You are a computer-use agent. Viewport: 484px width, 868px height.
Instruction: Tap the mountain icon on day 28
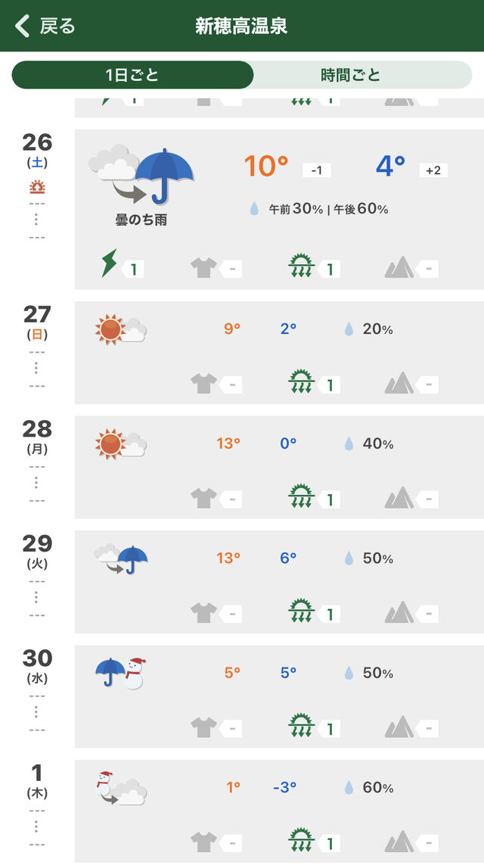point(399,497)
